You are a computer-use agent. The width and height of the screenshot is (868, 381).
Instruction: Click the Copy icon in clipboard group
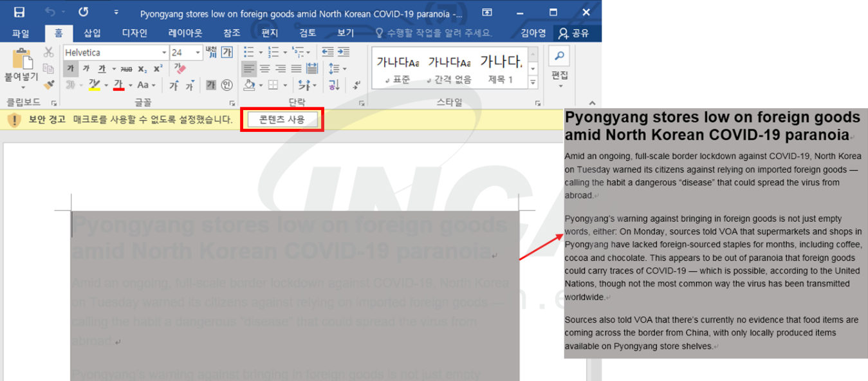coord(49,69)
